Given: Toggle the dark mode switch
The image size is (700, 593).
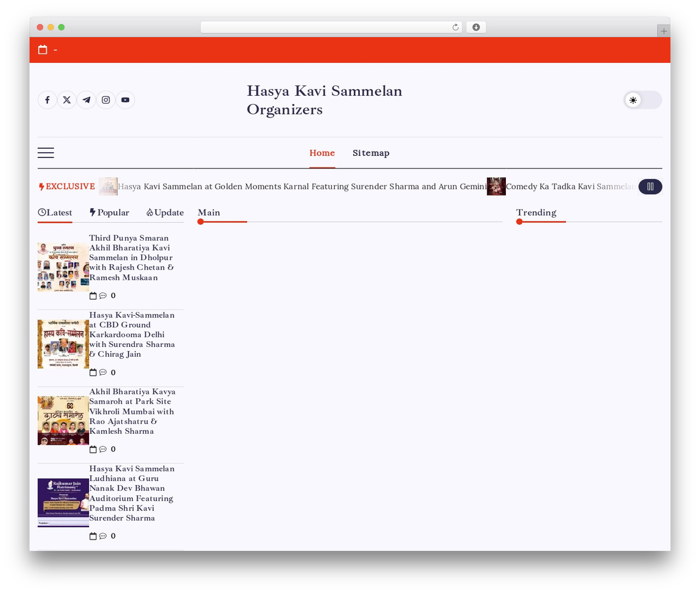Looking at the screenshot, I should (643, 100).
